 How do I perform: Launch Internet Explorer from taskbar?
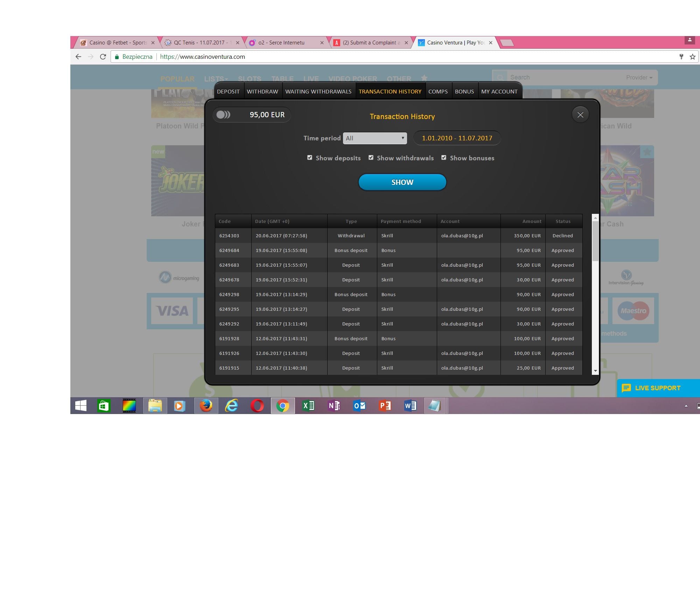(231, 406)
